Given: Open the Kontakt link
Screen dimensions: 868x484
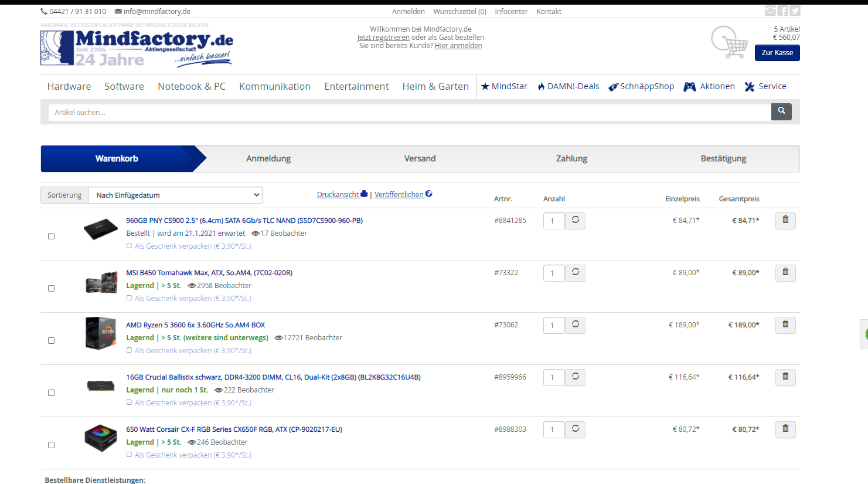Looking at the screenshot, I should [549, 11].
